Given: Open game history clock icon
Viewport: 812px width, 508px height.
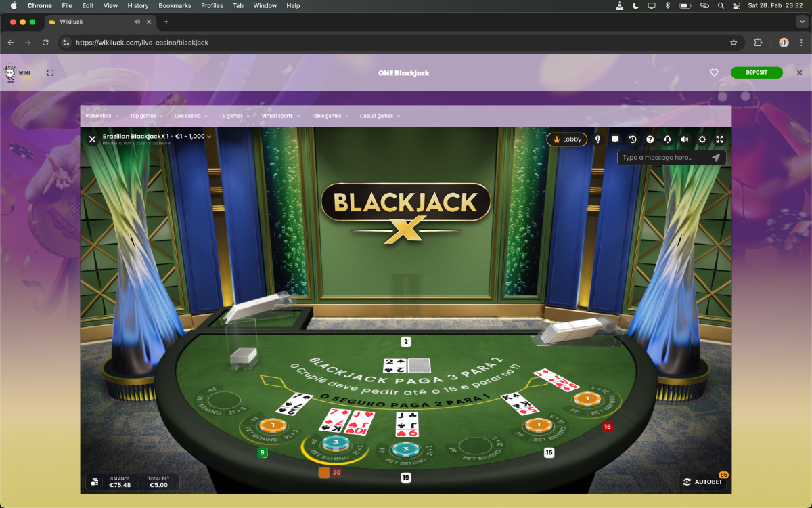Looking at the screenshot, I should tap(633, 140).
